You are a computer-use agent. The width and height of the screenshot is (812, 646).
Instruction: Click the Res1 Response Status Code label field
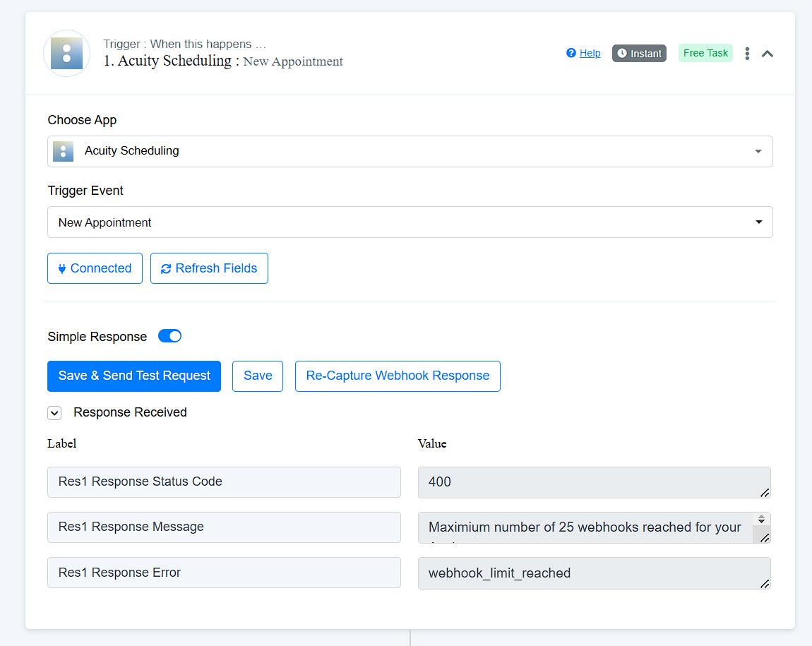(x=225, y=482)
